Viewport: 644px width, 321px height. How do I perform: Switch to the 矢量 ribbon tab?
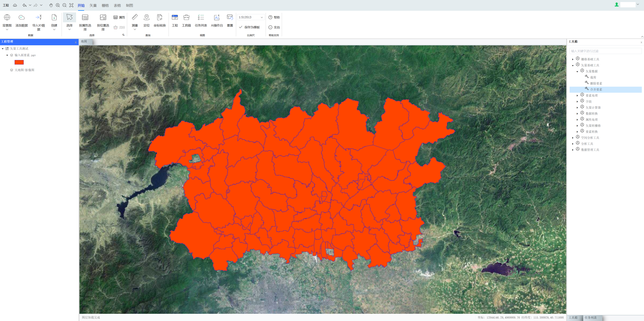pyautogui.click(x=93, y=6)
